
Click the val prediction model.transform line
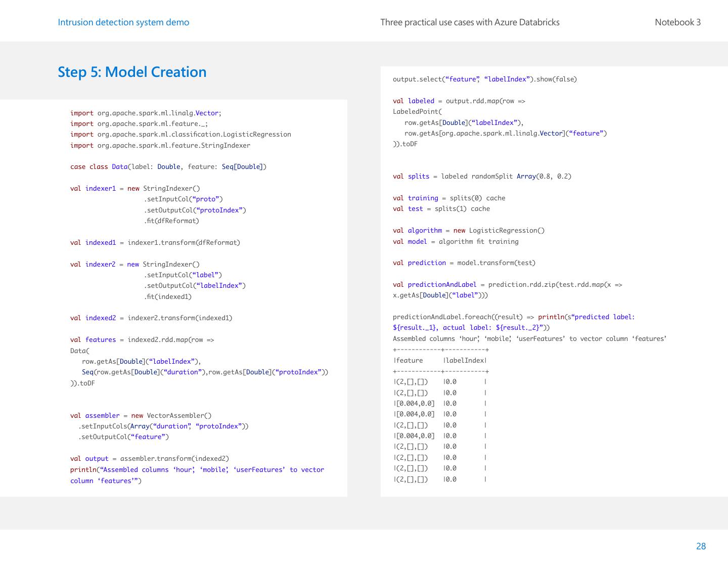tap(464, 263)
